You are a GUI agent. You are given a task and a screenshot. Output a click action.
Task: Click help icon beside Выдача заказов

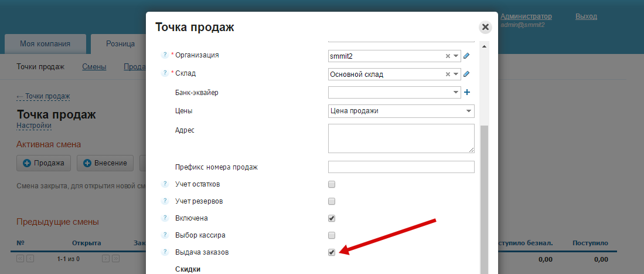click(x=165, y=252)
